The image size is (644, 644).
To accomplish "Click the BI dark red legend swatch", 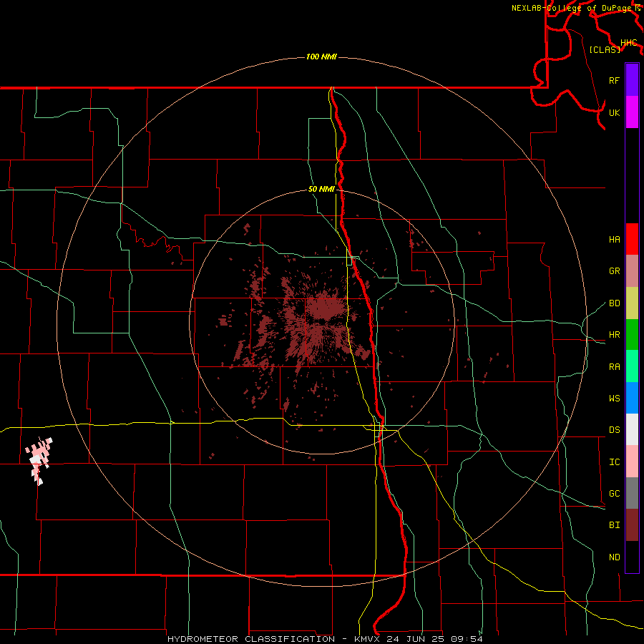I will click(x=632, y=525).
